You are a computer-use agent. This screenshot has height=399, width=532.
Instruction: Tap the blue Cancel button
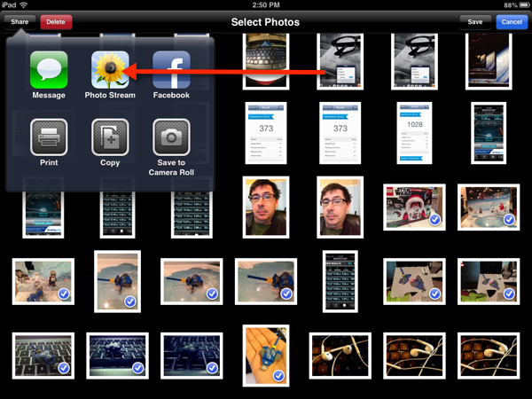[x=512, y=21]
